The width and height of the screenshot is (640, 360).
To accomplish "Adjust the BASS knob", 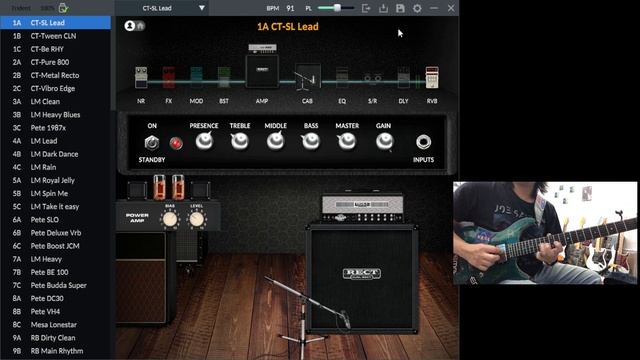I will coord(311,141).
